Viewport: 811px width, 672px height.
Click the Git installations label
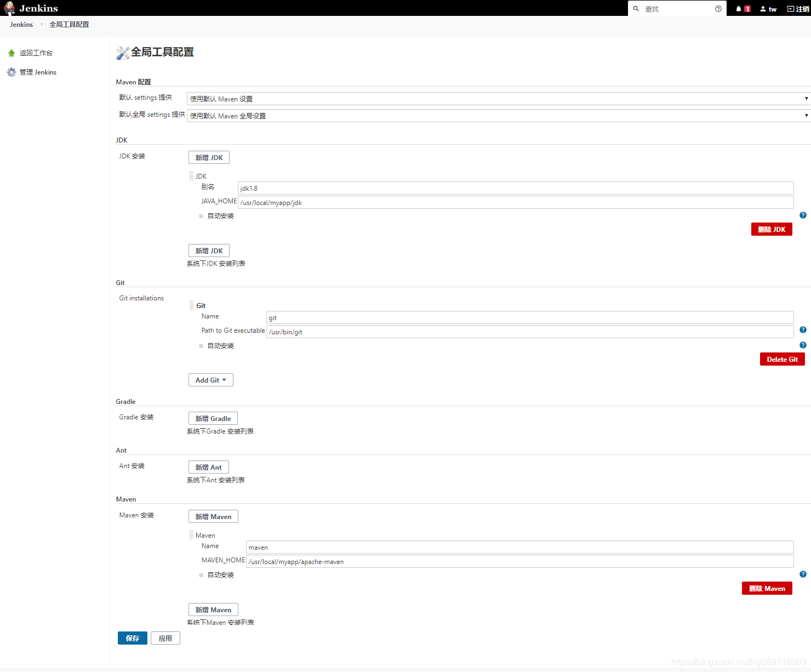coord(141,298)
